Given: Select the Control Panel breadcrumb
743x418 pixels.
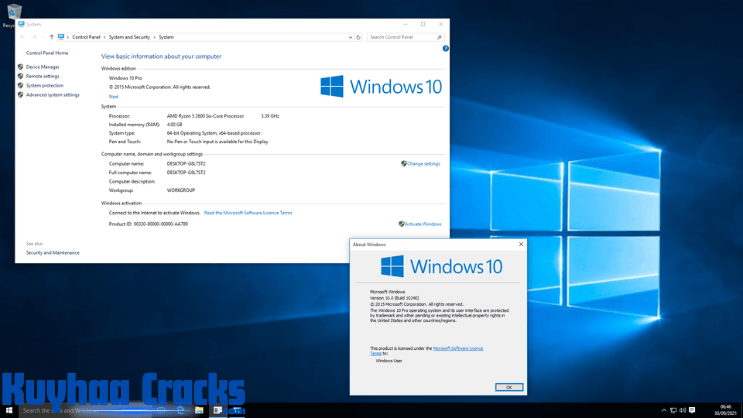Looking at the screenshot, I should [x=86, y=37].
